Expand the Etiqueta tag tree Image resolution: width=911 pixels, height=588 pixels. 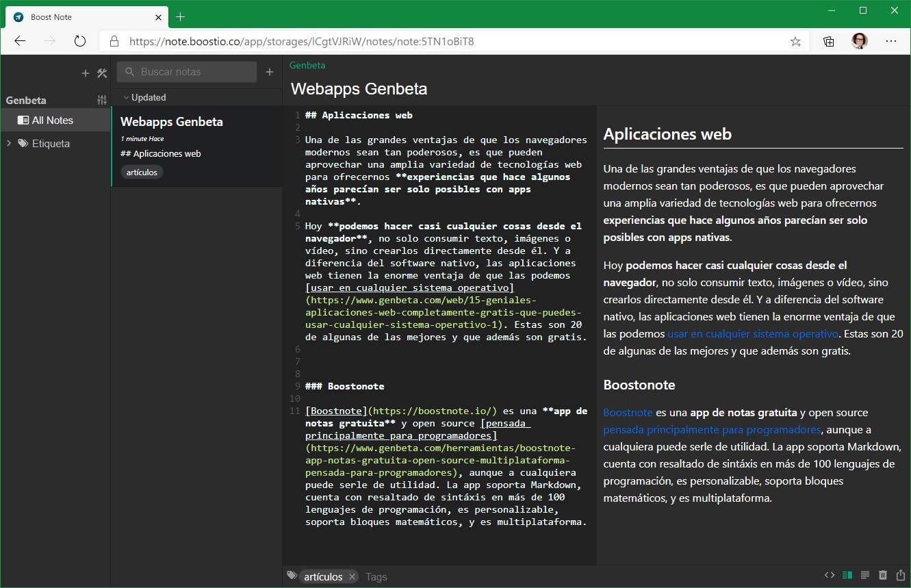click(8, 143)
